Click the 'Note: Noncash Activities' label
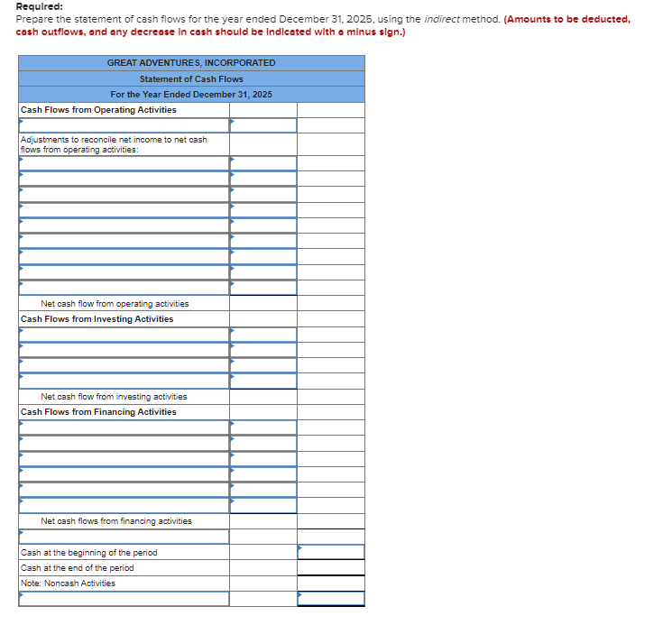The height and width of the screenshot is (634, 672). coord(69,583)
